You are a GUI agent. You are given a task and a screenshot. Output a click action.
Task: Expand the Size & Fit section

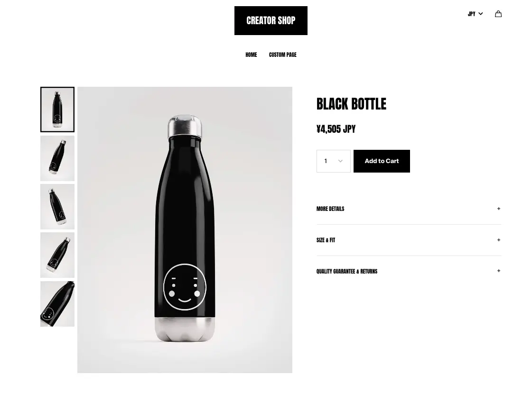(409, 240)
